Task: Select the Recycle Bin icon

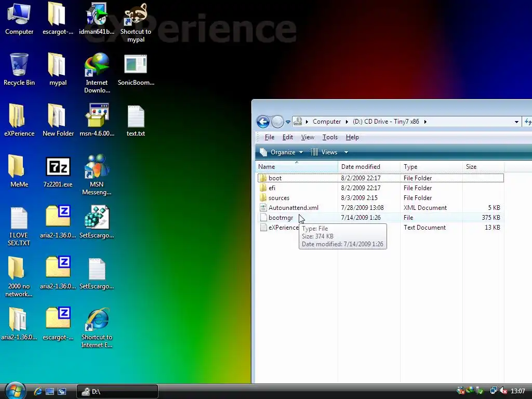Action: coord(19,70)
